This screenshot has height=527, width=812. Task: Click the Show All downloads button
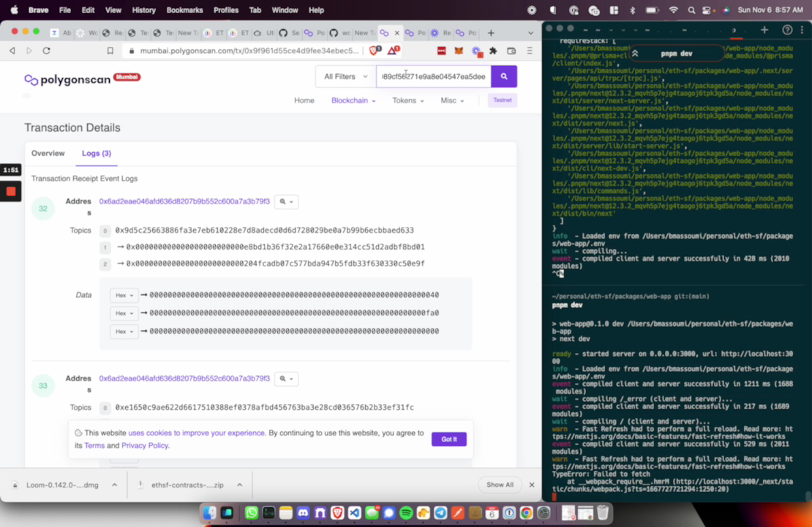point(500,485)
